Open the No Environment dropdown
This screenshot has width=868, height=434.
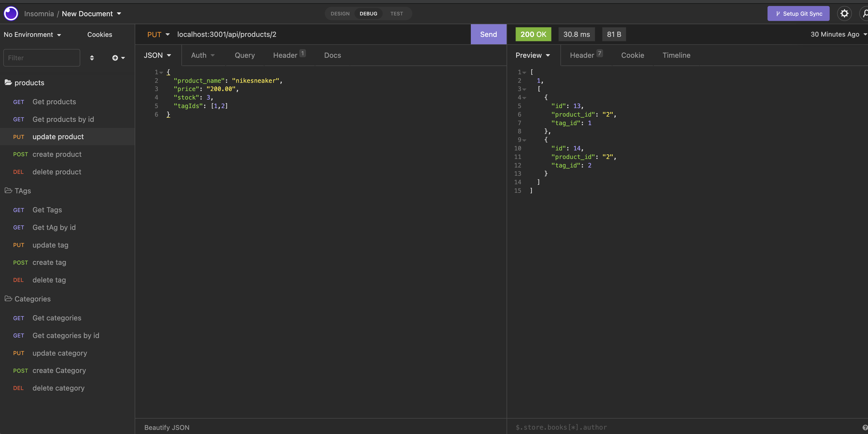tap(32, 34)
